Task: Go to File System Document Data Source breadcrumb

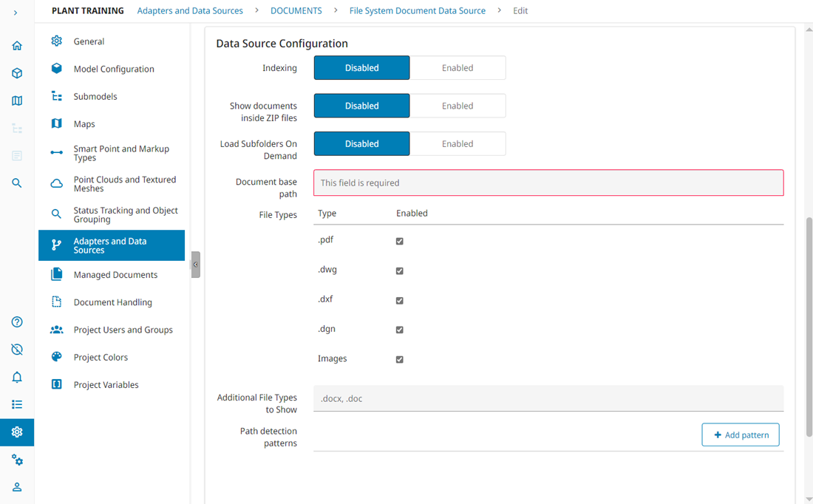Action: pos(418,11)
